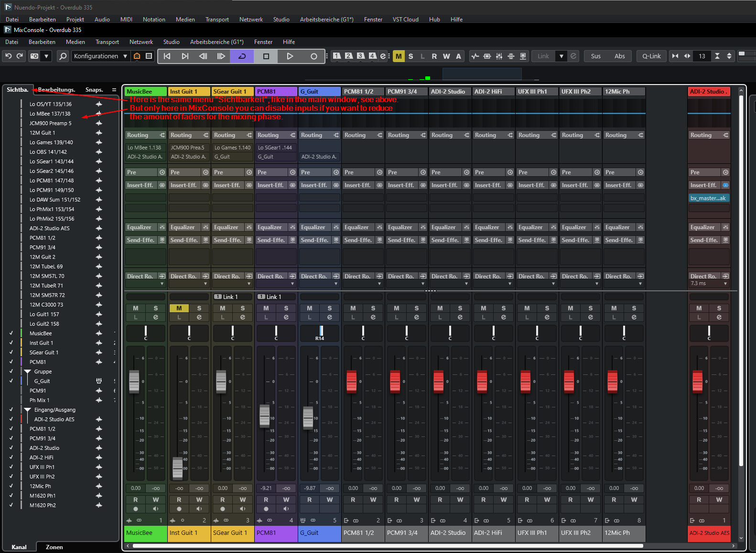Enable write automation W on the MusicBee channel

(156, 500)
